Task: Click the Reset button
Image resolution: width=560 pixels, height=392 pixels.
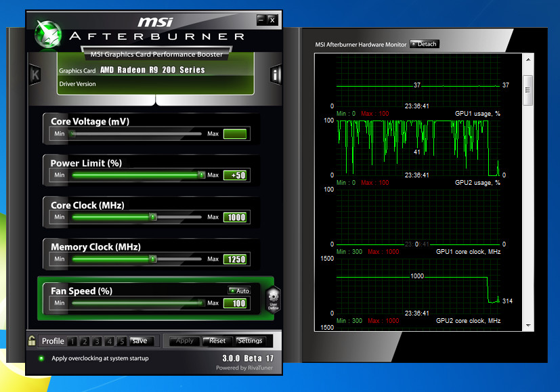Action: click(x=217, y=341)
